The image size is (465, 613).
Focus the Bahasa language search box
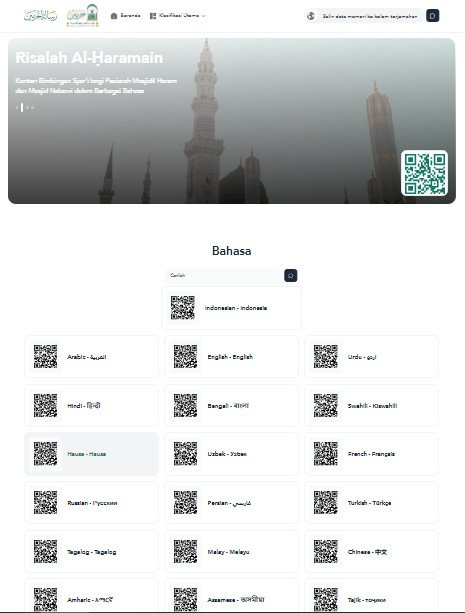(x=225, y=276)
